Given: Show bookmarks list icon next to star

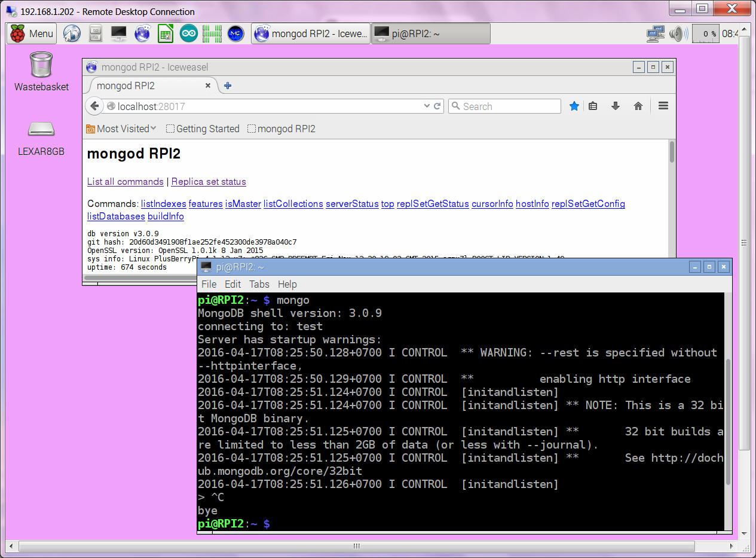Looking at the screenshot, I should tap(593, 106).
